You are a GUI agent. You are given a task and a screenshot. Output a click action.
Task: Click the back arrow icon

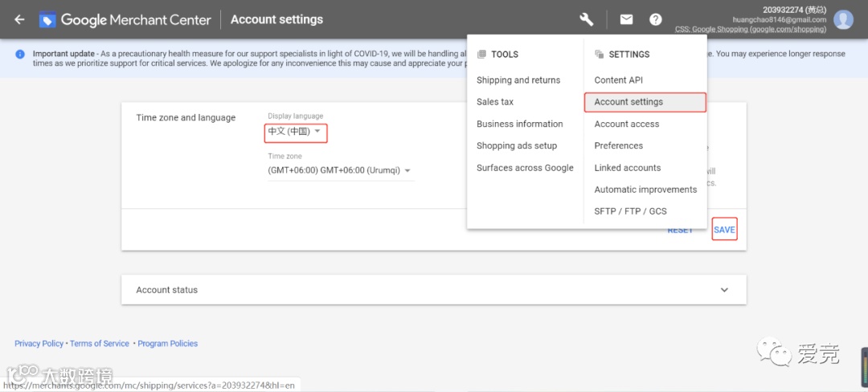coord(19,19)
